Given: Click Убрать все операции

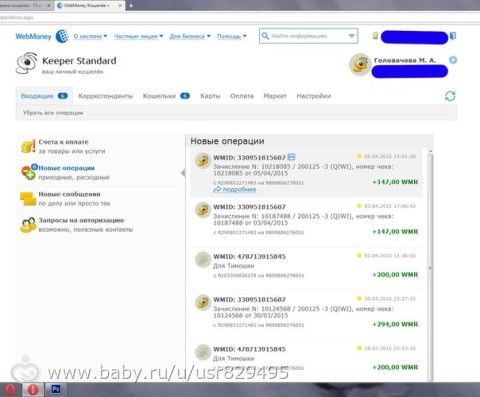Looking at the screenshot, I should (x=53, y=113).
